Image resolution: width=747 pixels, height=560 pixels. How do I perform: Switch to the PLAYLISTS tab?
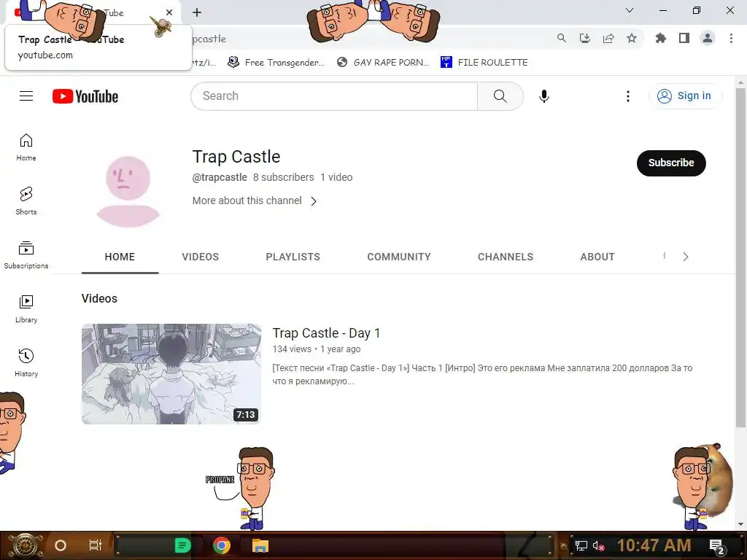pos(293,257)
